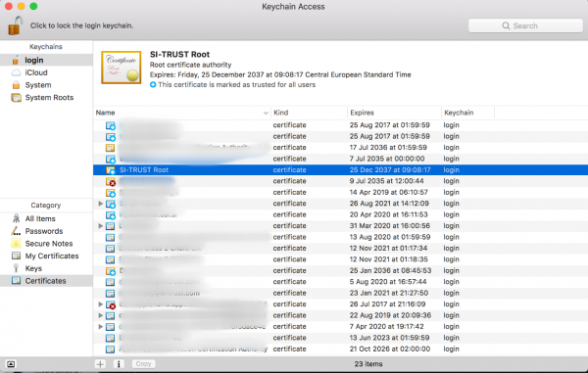Viewport: 588px width, 373px height.
Task: Click the '13 Jun 2023 at 01:59:59' cell
Action: click(x=389, y=338)
